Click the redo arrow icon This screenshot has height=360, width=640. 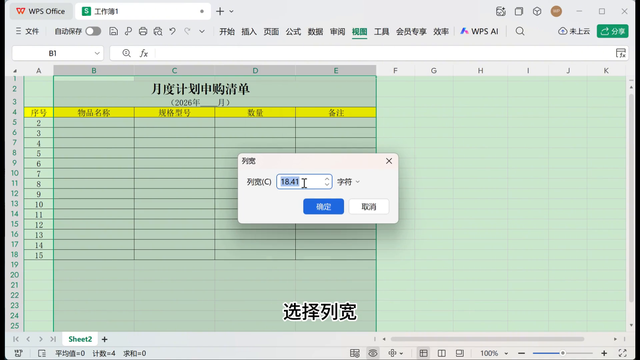pos(187,31)
